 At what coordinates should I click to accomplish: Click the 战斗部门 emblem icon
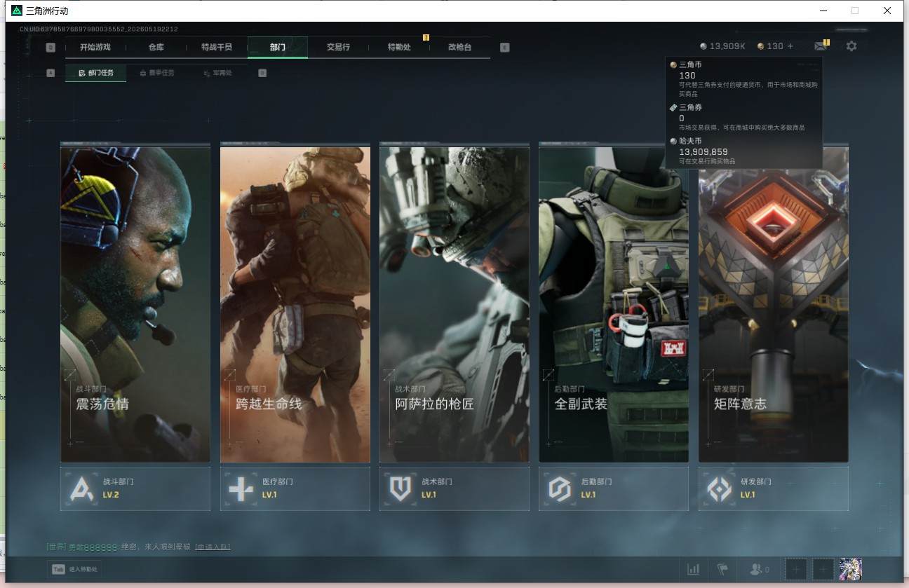tap(81, 488)
